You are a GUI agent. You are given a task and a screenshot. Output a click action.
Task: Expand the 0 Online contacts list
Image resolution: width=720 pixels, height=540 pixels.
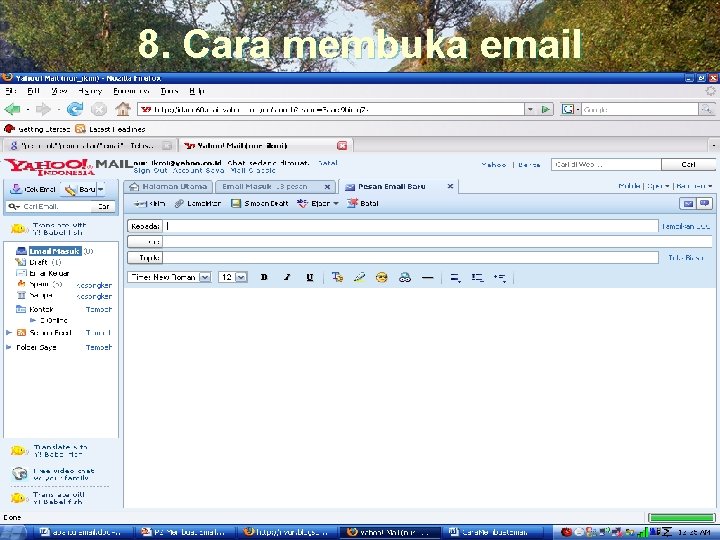tap(33, 320)
